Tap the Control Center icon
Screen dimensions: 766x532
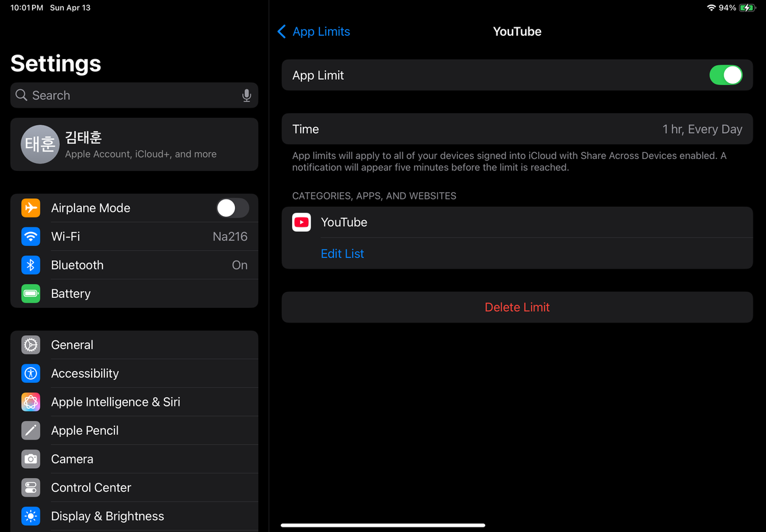coord(31,487)
